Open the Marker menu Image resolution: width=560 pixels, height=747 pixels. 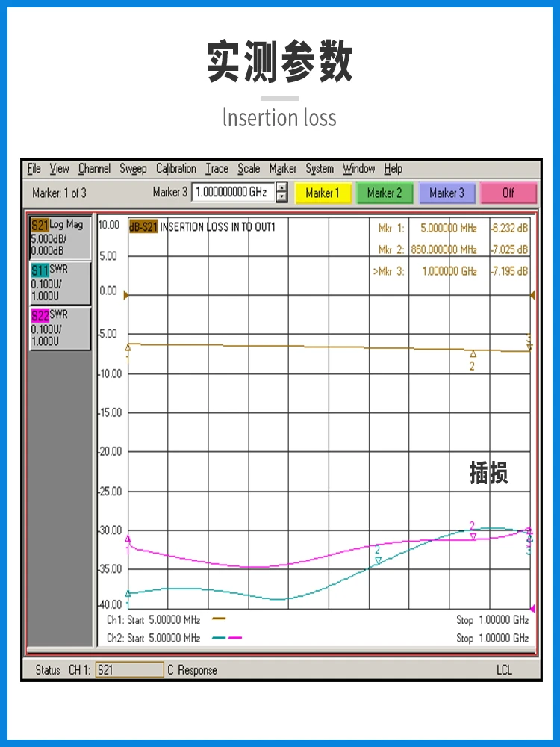coord(283,169)
